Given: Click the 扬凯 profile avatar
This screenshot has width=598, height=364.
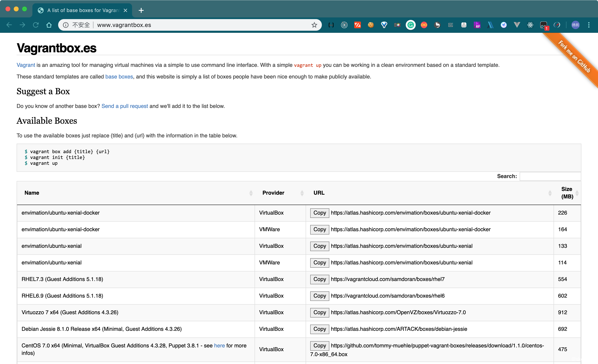Looking at the screenshot, I should pyautogui.click(x=575, y=25).
